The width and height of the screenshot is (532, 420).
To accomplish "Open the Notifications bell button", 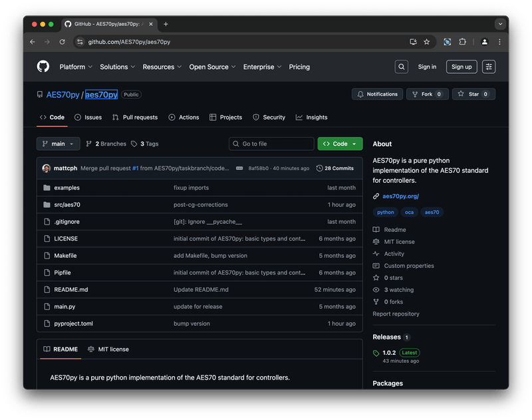I will point(377,94).
